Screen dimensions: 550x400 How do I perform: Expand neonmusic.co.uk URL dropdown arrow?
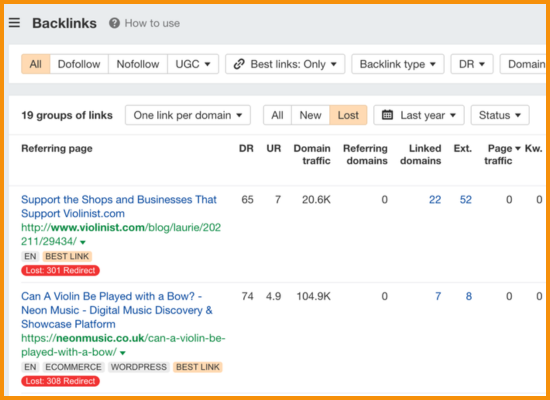point(123,353)
